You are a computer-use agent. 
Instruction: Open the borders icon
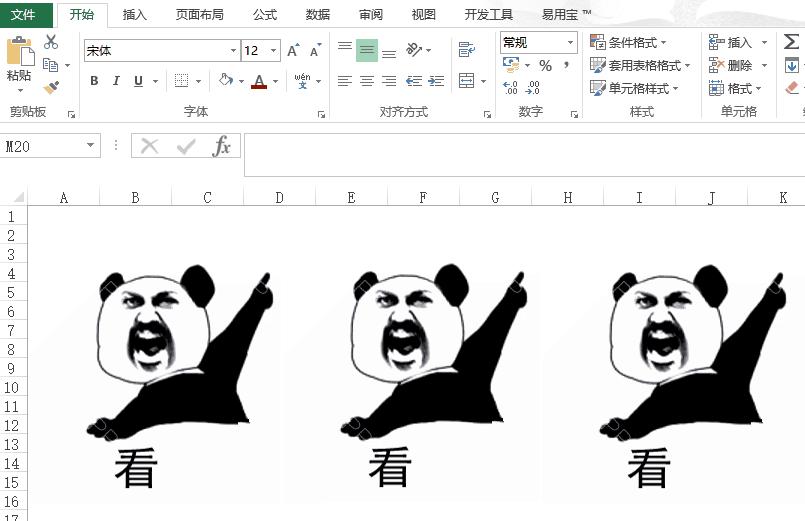tap(181, 81)
